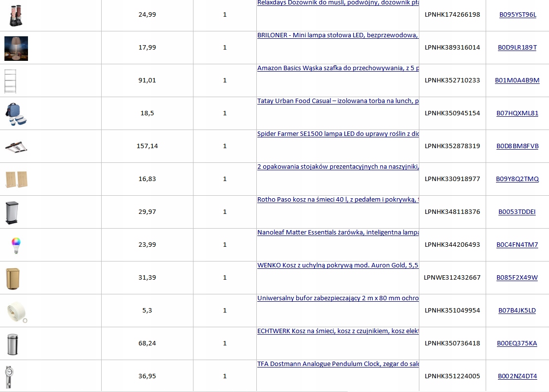
Task: Select the gold WENKO bin thumbnail
Action: (13, 278)
